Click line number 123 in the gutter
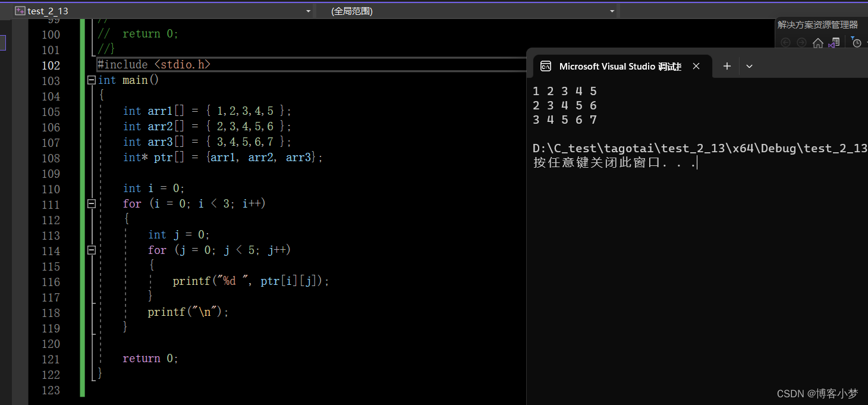 point(51,390)
